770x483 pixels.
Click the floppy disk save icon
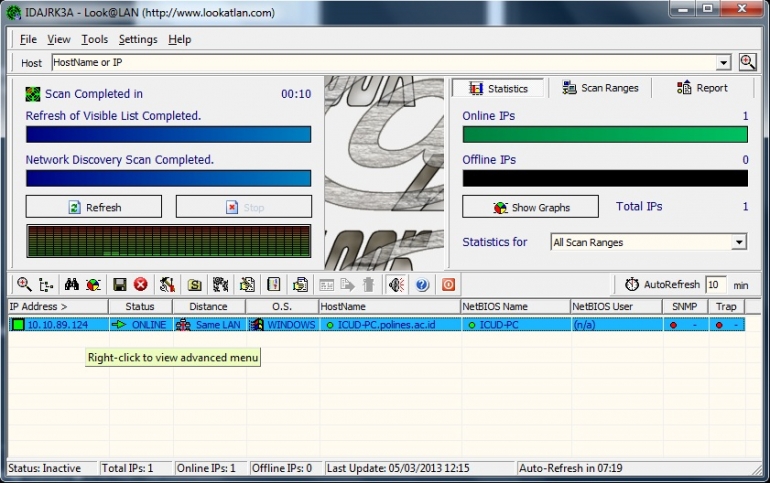coord(119,284)
